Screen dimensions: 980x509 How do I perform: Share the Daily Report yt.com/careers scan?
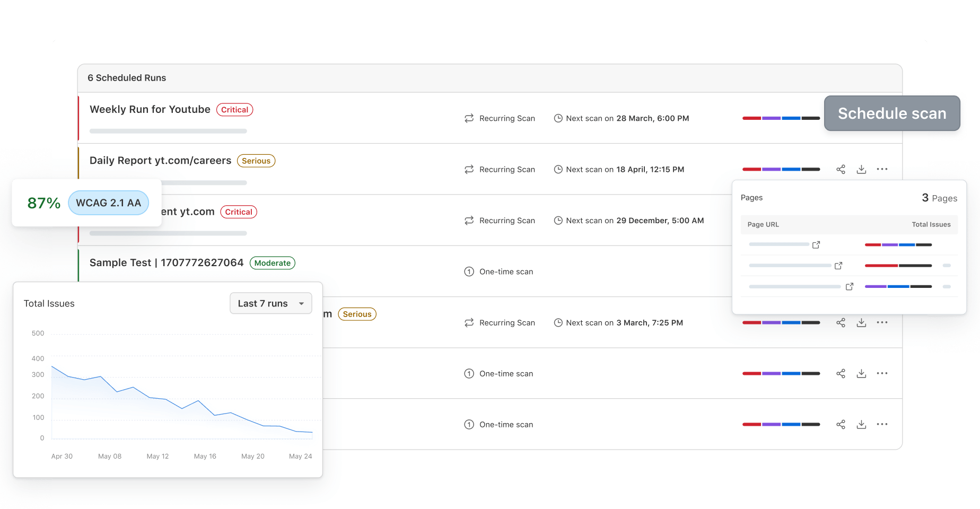point(841,169)
